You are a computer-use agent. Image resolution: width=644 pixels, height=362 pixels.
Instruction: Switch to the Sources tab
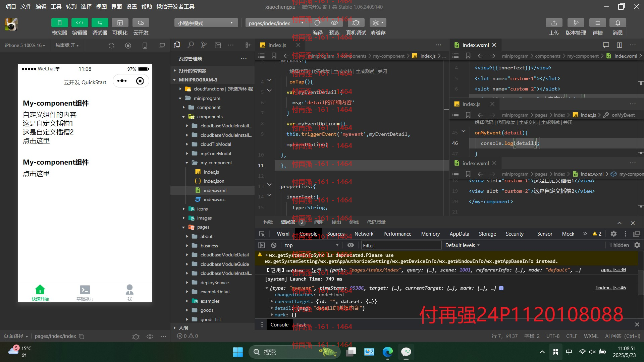(336, 234)
